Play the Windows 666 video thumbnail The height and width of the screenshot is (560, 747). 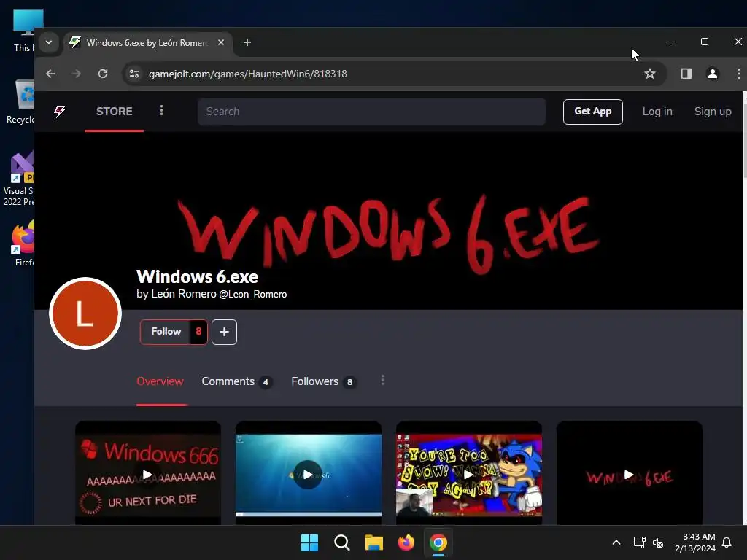pyautogui.click(x=147, y=473)
